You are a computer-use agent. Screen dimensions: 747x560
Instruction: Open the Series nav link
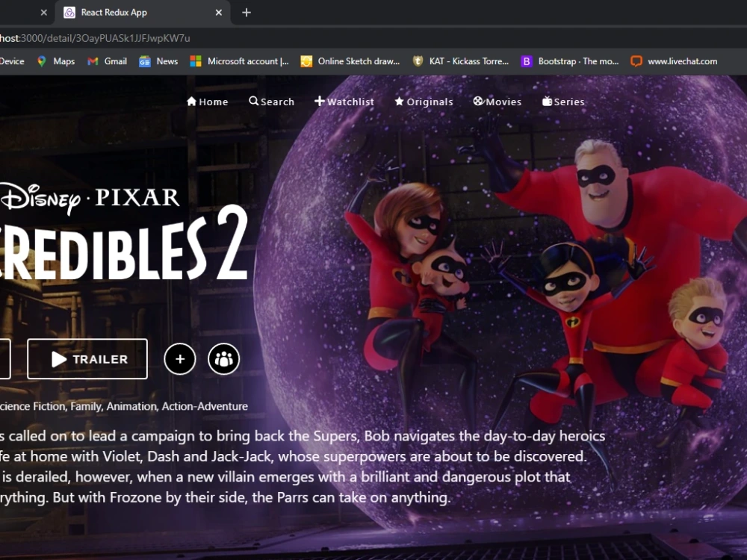563,102
